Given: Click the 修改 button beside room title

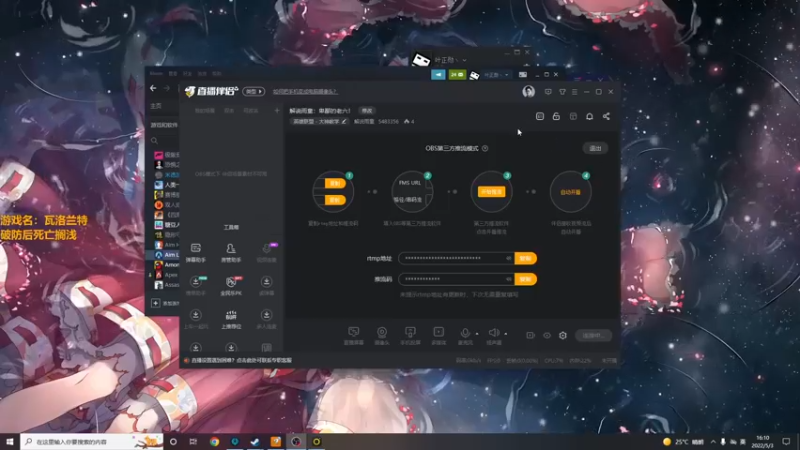Looking at the screenshot, I should [367, 111].
